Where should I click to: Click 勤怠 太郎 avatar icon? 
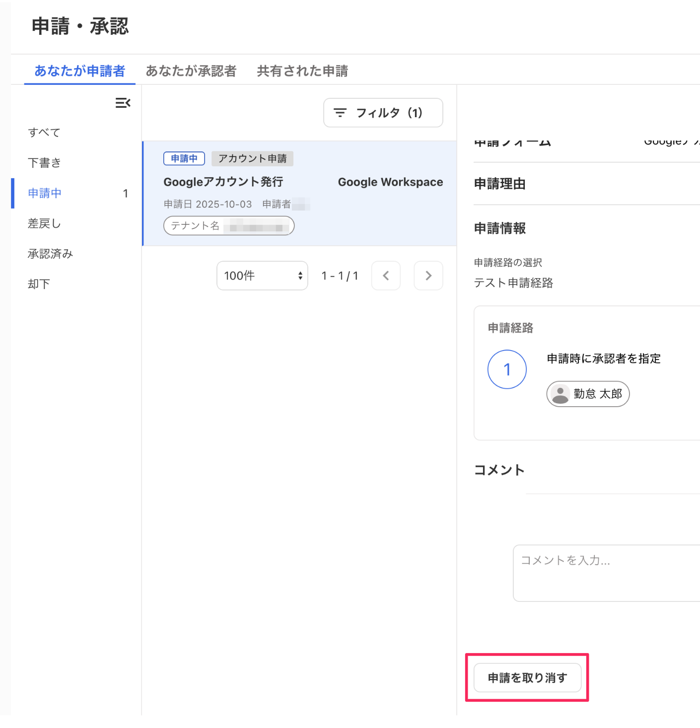(560, 394)
